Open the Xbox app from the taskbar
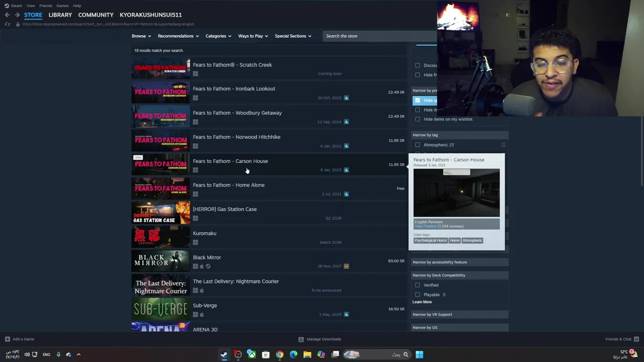The image size is (644, 362). click(x=252, y=354)
